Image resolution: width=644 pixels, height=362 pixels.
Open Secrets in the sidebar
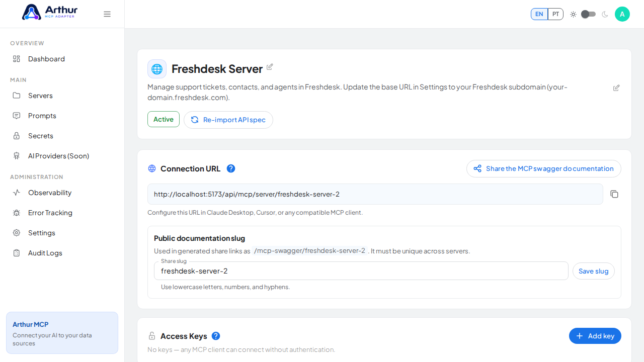(62, 136)
